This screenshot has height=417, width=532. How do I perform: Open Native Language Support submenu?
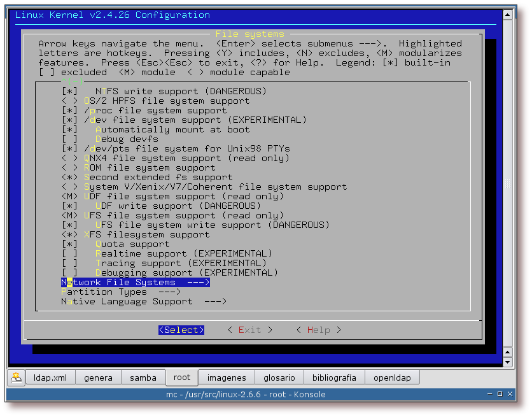pyautogui.click(x=144, y=301)
